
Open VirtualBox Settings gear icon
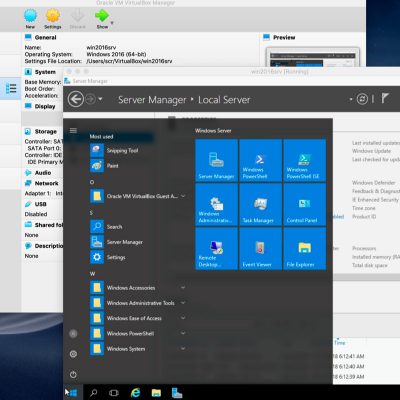(53, 16)
